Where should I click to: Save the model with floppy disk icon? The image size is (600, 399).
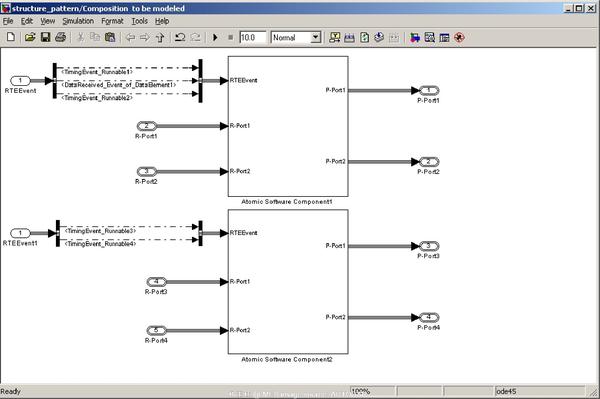pos(46,37)
